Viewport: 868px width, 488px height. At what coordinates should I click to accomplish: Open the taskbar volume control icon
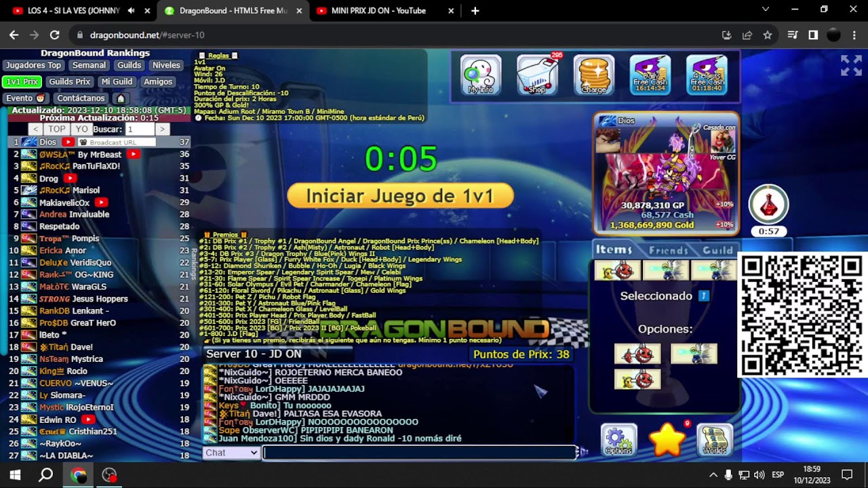click(759, 475)
